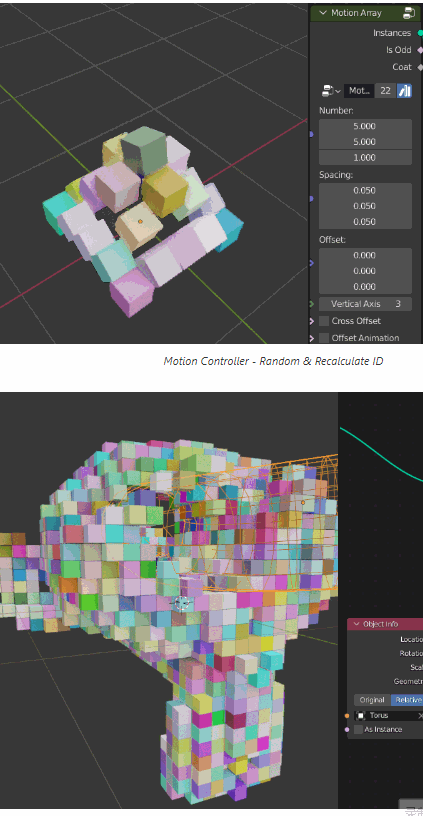Click the Offset Animation input socket
The image size is (423, 816).
click(311, 338)
